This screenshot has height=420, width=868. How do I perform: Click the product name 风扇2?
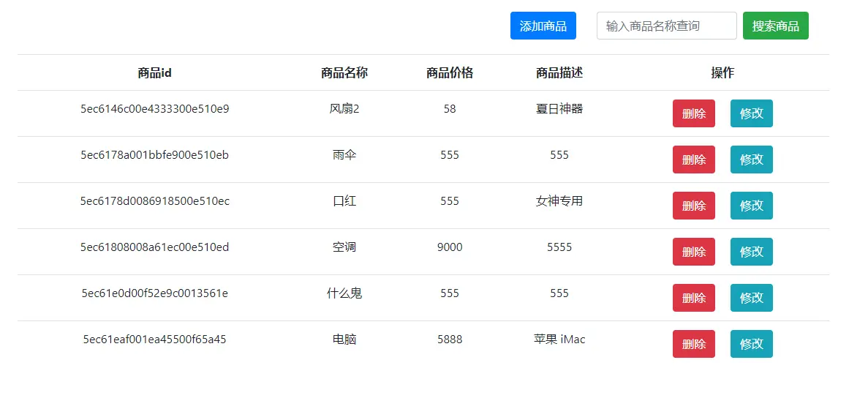click(344, 109)
